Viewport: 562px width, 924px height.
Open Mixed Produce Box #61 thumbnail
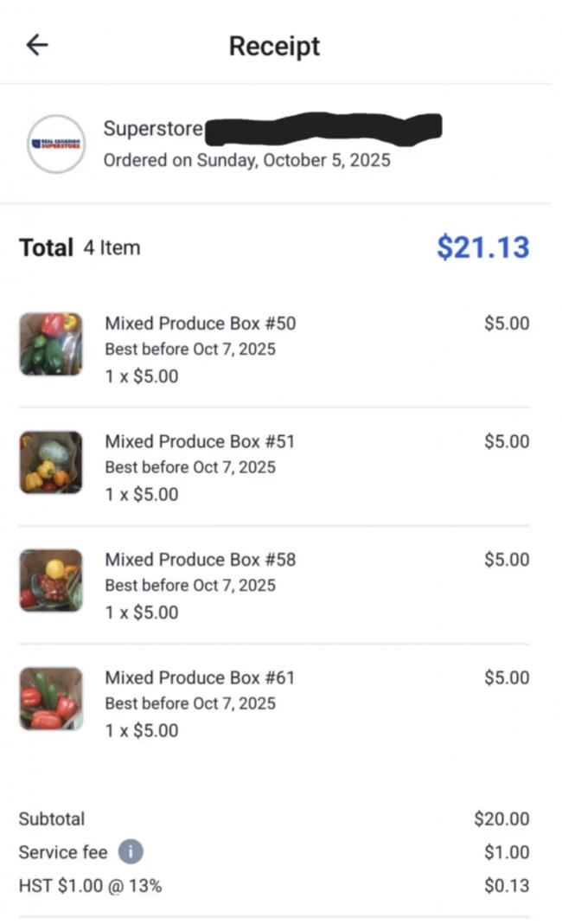click(x=51, y=698)
